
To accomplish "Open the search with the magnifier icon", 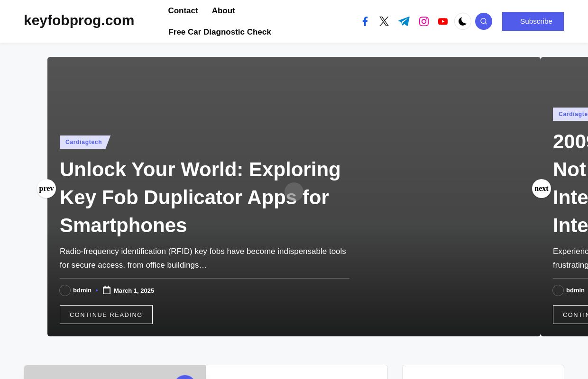I will click(x=484, y=21).
